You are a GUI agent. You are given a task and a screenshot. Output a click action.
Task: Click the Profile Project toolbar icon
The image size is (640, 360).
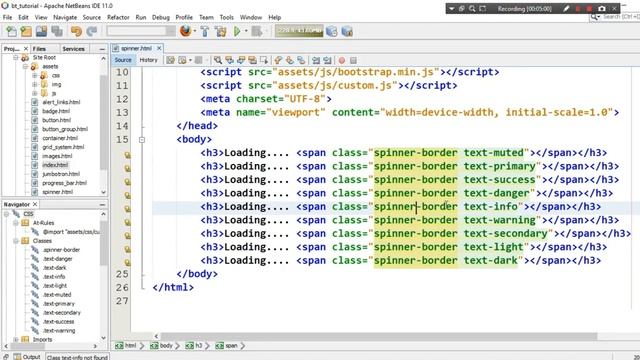(331, 31)
